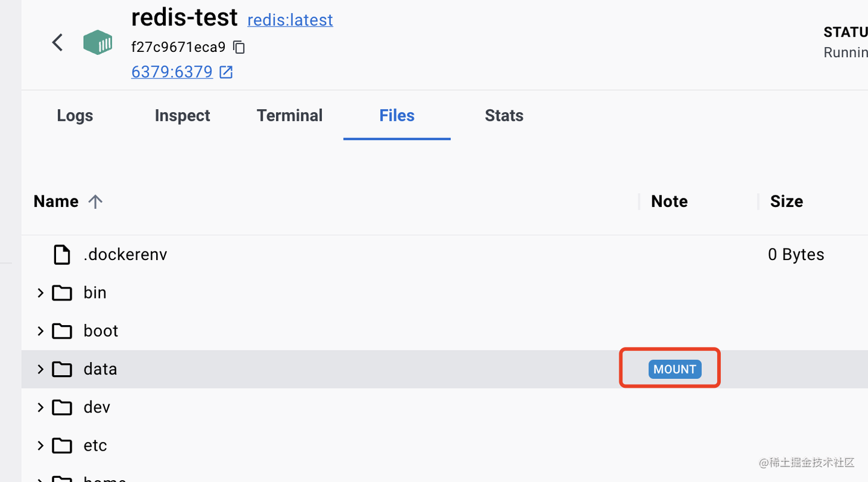Select the .dockerenv file icon
The width and height of the screenshot is (868, 482).
(x=61, y=254)
